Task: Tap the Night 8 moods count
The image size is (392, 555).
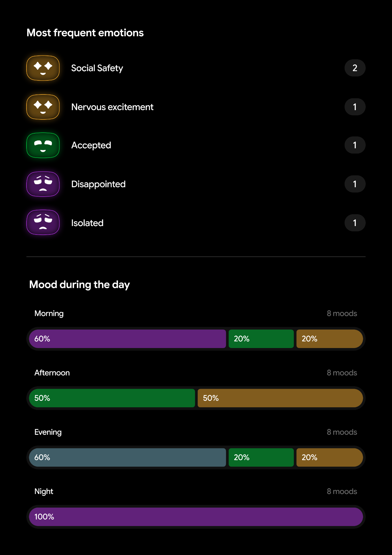Action: click(342, 491)
